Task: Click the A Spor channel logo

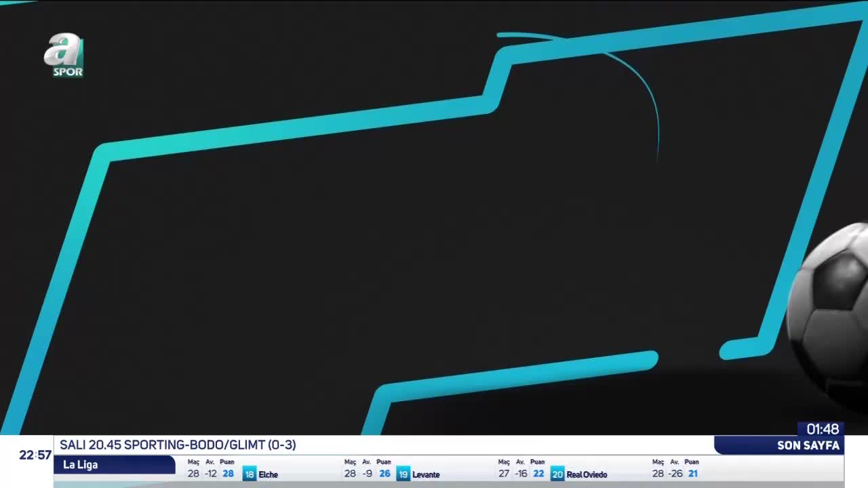Action: (x=64, y=56)
